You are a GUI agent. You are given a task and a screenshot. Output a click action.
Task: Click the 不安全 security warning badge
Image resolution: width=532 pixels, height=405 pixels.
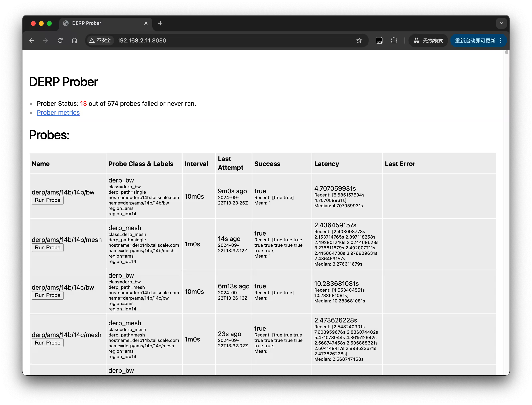(100, 40)
